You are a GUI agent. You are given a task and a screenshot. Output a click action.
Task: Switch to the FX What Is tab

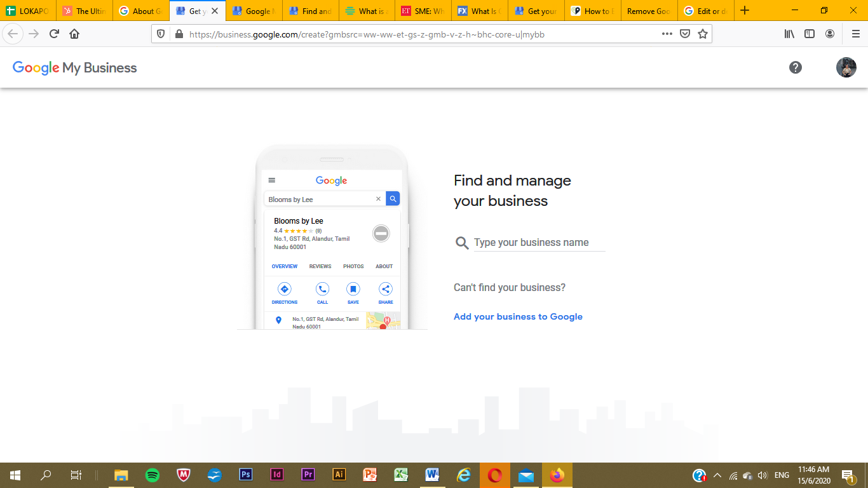[480, 11]
